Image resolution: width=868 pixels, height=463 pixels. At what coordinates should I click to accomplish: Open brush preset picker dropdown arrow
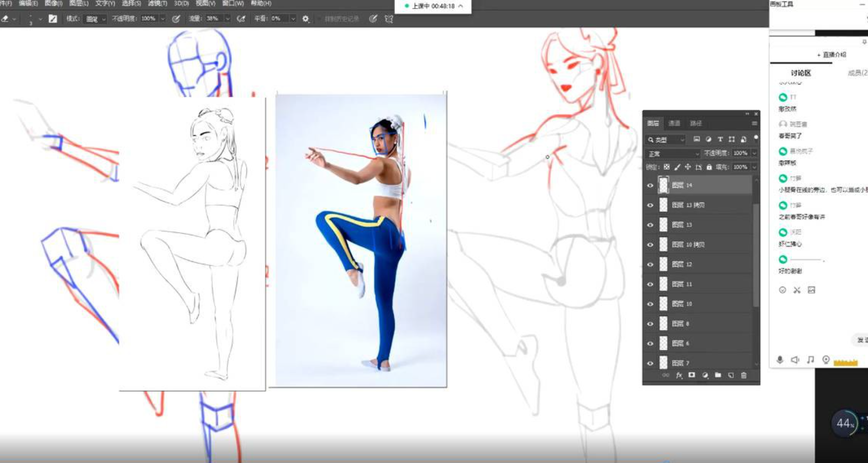pyautogui.click(x=40, y=19)
